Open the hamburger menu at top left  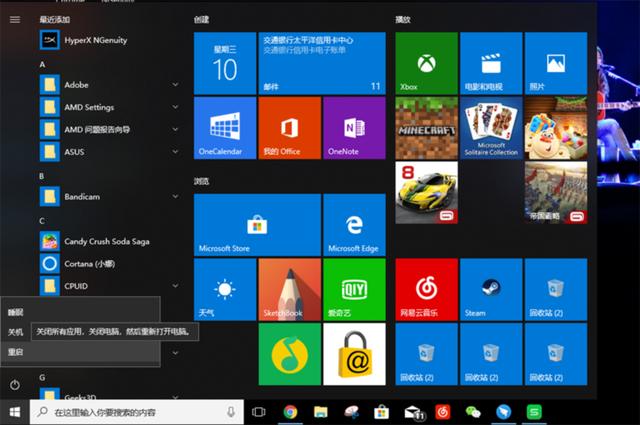tap(15, 19)
